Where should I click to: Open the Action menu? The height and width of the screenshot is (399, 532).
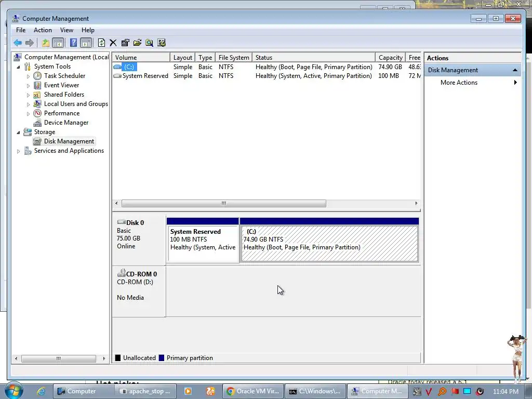pos(43,30)
